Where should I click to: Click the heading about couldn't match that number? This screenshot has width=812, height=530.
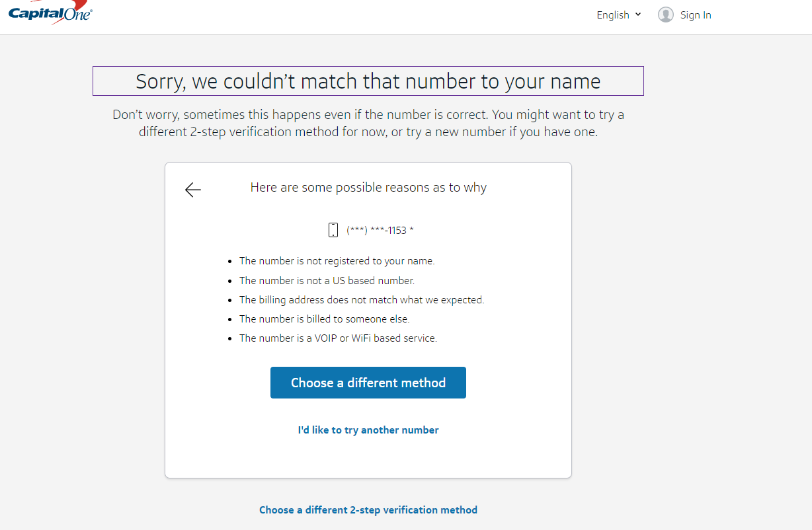coord(368,81)
